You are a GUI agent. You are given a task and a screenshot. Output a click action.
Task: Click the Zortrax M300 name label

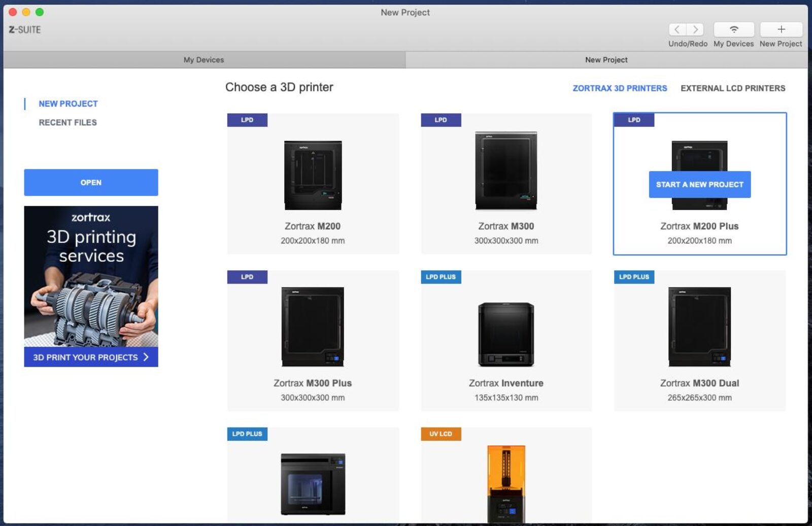pos(506,226)
